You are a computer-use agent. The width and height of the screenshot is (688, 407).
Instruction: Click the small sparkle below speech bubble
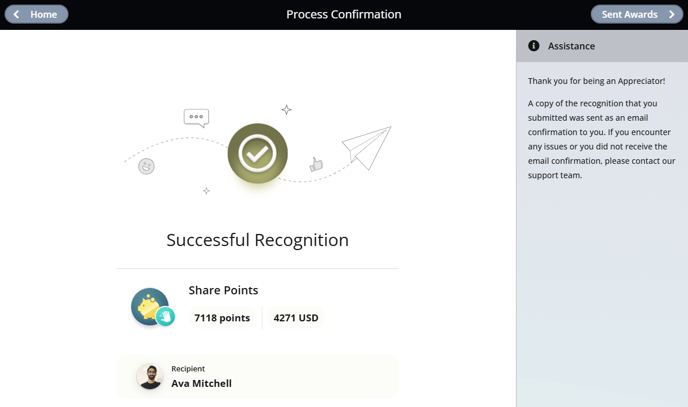[206, 191]
